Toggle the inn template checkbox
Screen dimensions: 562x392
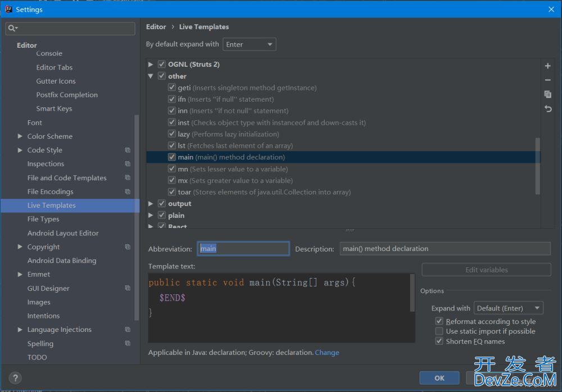click(171, 111)
